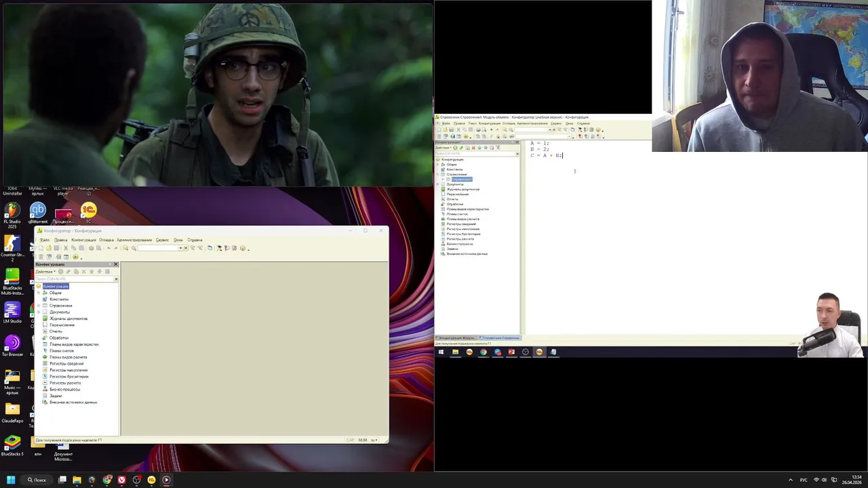Switch to Справочник tab at module editor bottom
868x488 pixels.
500,338
